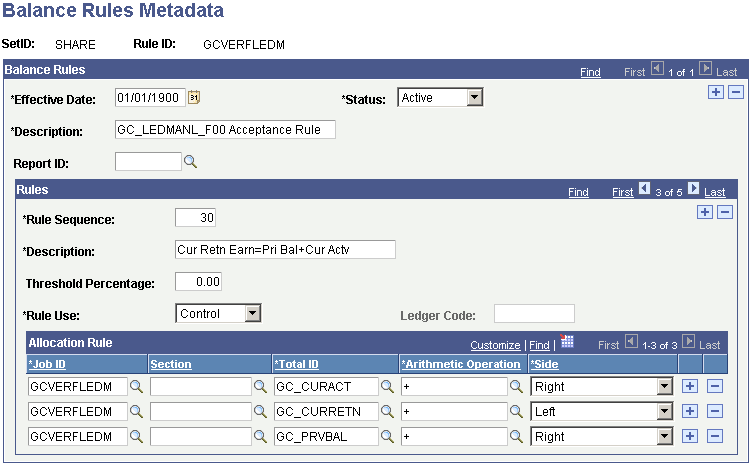Look up Job ID in GC_PRVBAL row
754x469 pixels.
tap(136, 436)
